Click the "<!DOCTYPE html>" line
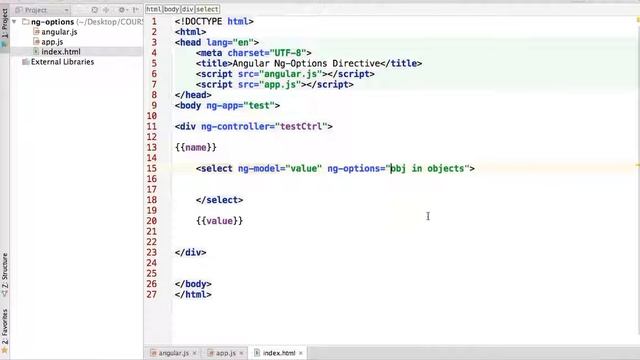The image size is (640, 360). (x=214, y=21)
